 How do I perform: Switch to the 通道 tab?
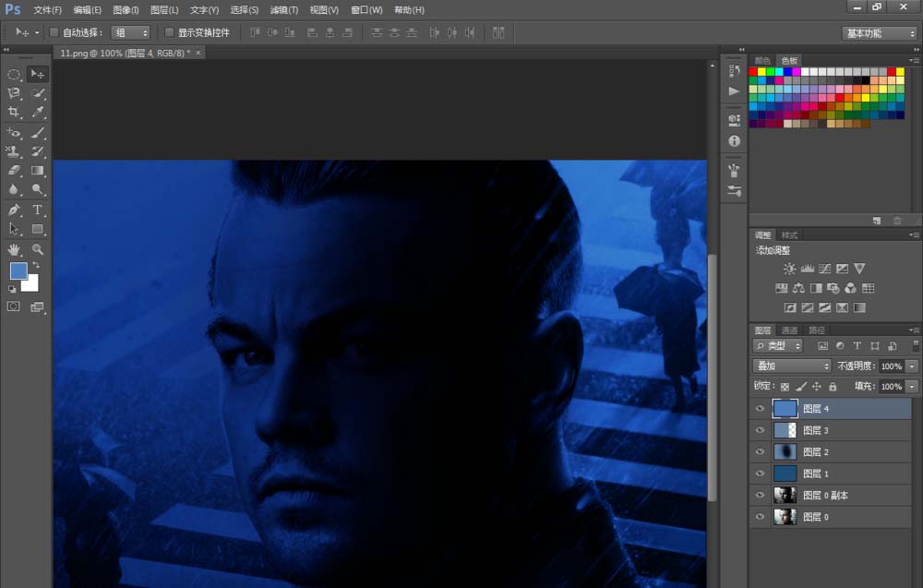pos(789,330)
